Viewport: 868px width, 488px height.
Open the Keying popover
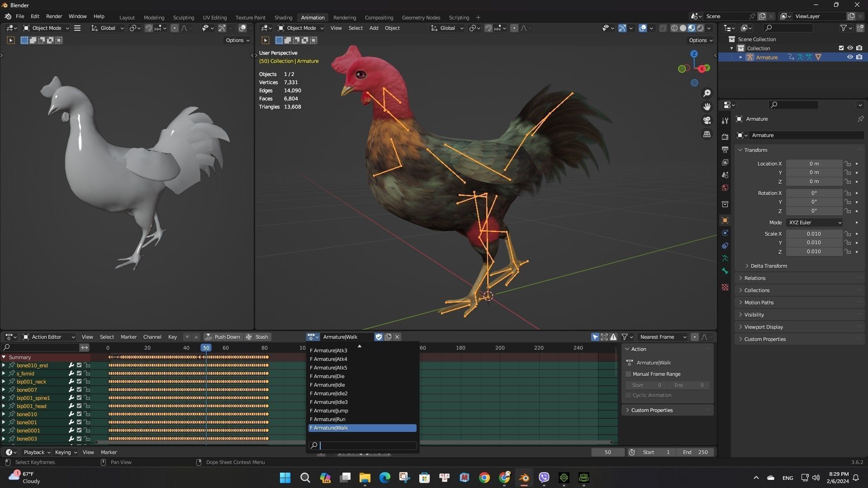click(x=66, y=452)
